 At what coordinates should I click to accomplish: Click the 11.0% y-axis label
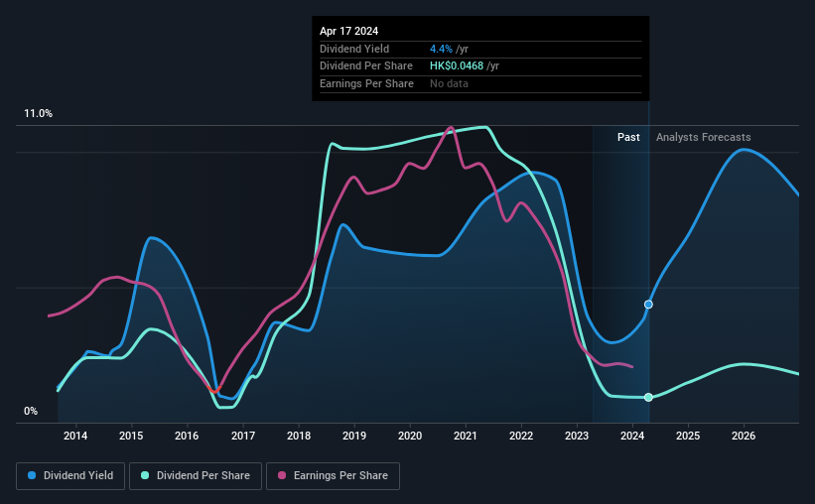[38, 114]
